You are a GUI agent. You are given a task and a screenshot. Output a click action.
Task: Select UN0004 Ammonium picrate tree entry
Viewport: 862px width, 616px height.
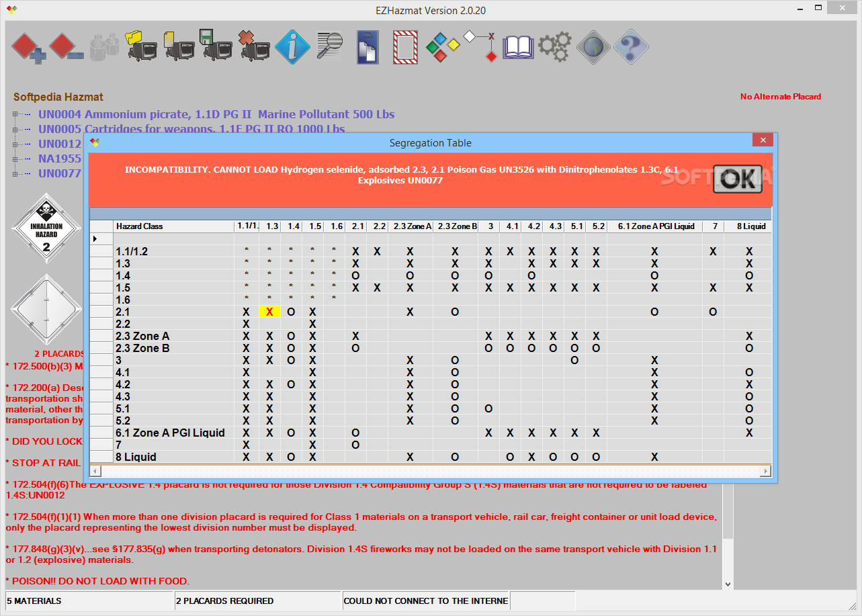[216, 114]
